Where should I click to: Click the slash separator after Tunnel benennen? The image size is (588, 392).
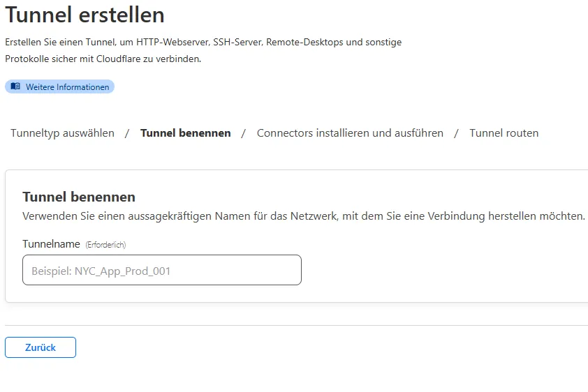(244, 133)
